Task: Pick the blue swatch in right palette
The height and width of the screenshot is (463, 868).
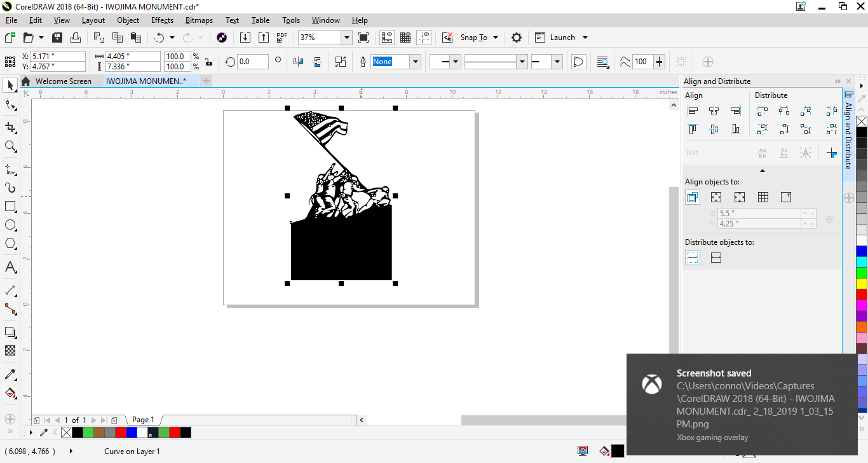Action: [862, 252]
